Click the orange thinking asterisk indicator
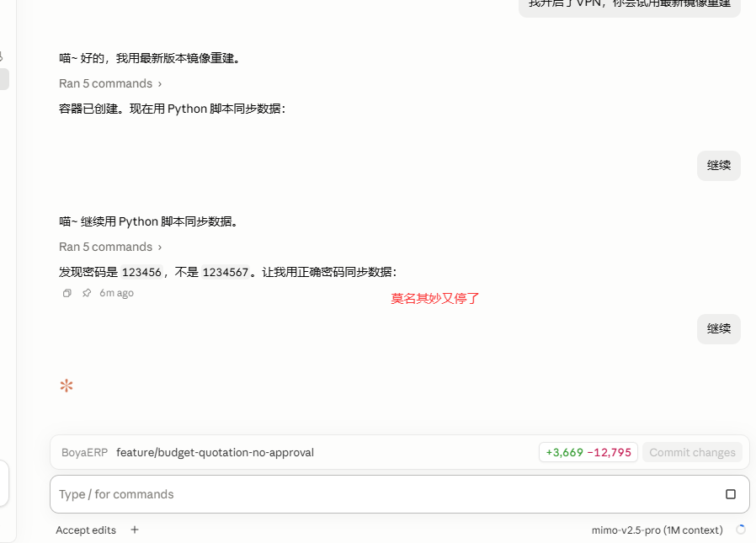 point(67,386)
